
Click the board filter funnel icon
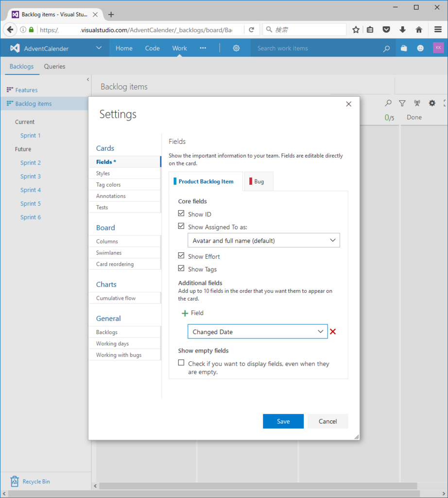tap(402, 103)
